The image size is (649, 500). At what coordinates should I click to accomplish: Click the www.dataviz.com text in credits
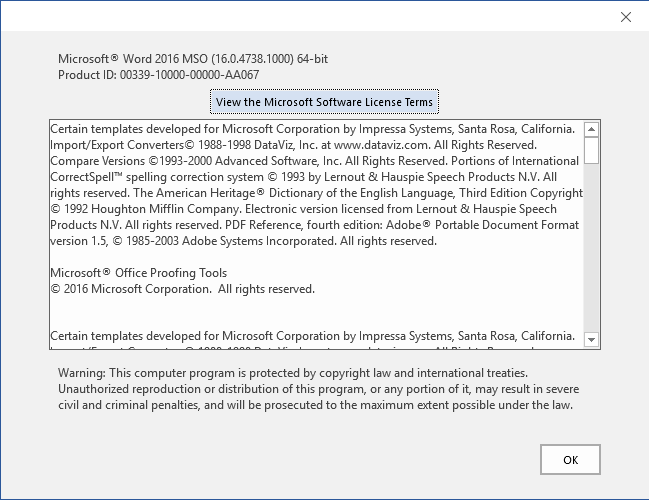tap(381, 145)
